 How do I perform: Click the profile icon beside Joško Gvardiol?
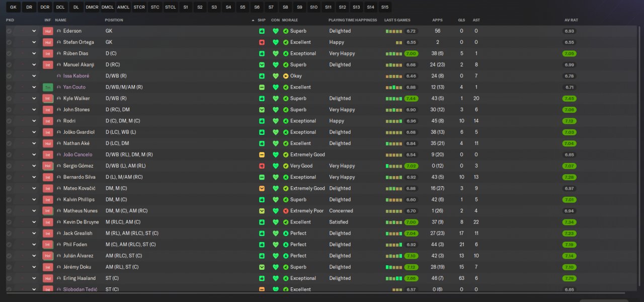pos(59,132)
